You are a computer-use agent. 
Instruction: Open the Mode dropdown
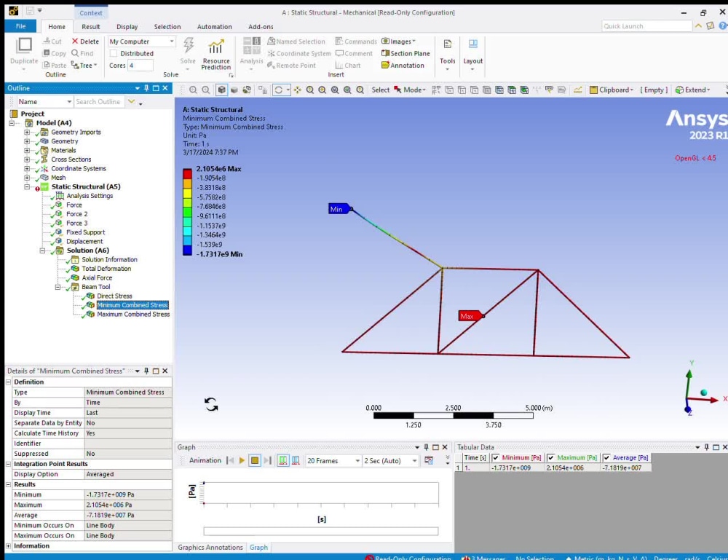point(415,89)
